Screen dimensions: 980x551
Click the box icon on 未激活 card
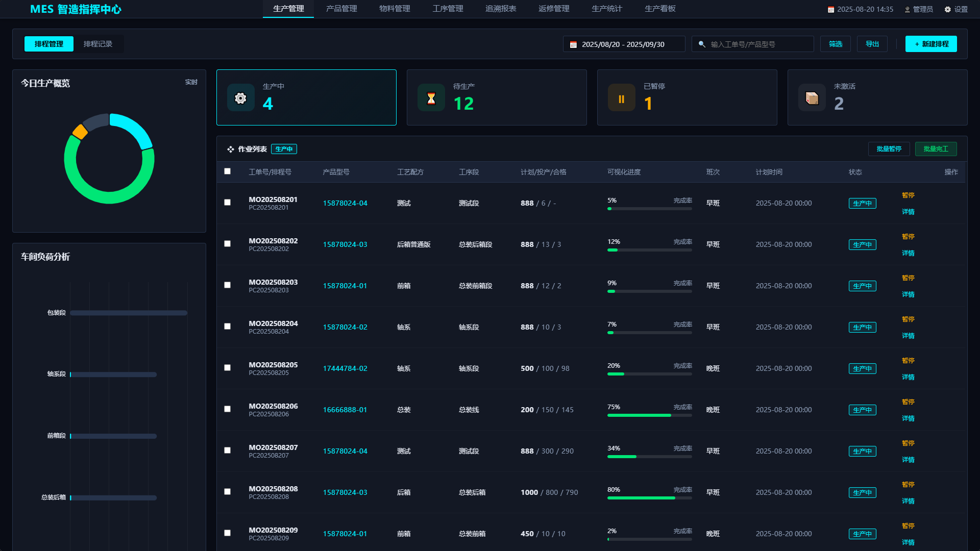point(812,98)
